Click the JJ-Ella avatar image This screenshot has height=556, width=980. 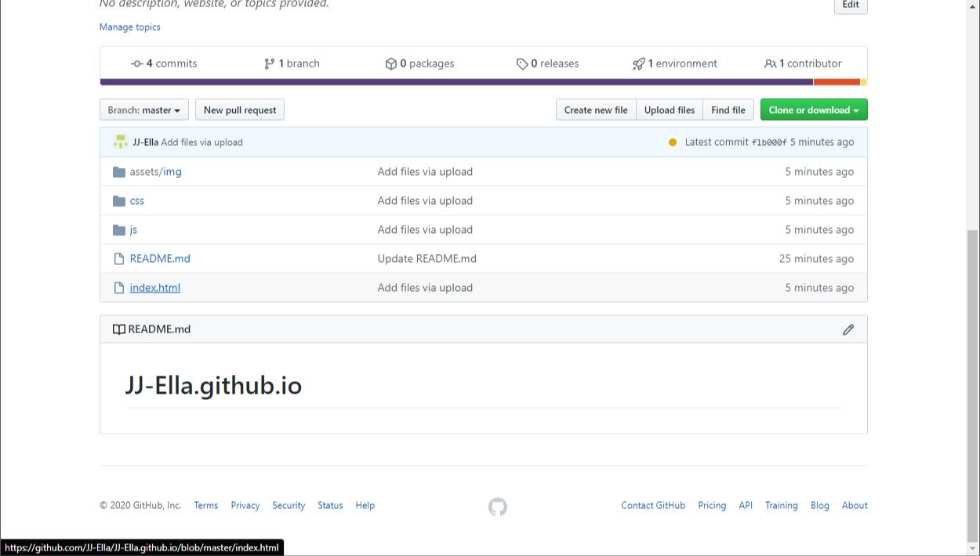[121, 142]
